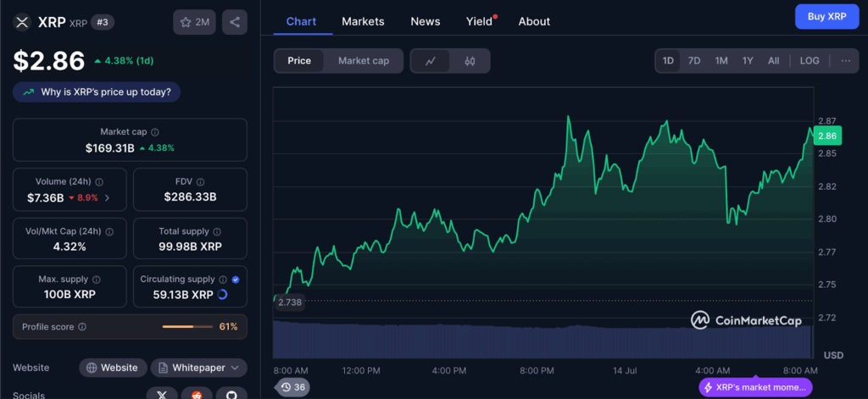The width and height of the screenshot is (868, 399).
Task: Open the X (Twitter) social icon
Action: (x=162, y=394)
